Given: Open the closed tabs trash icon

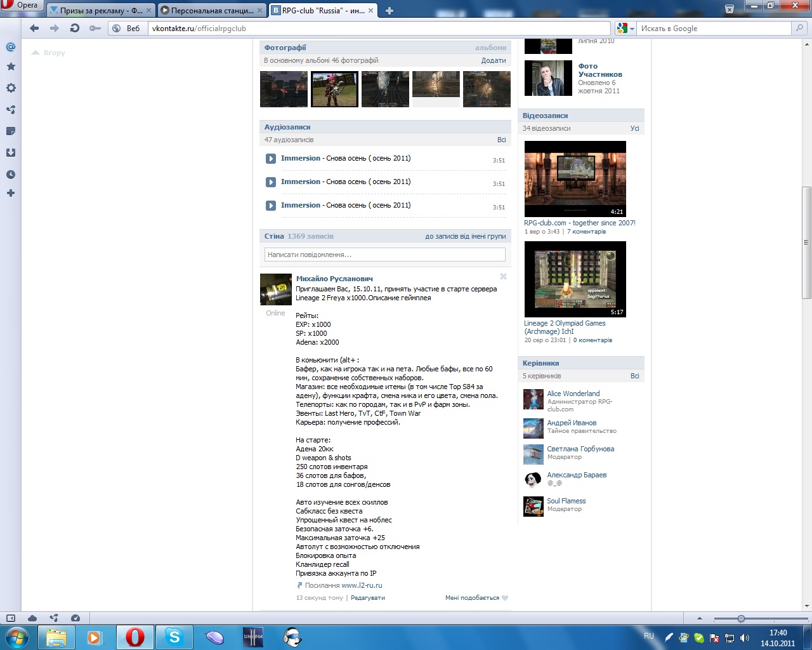Looking at the screenshot, I should [730, 10].
